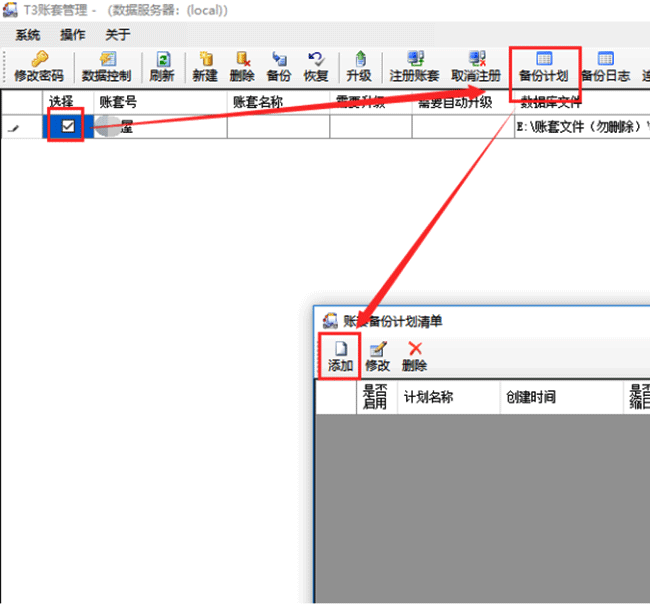The image size is (650, 614).
Task: Click the 刷新 refresh icon
Action: (x=163, y=59)
